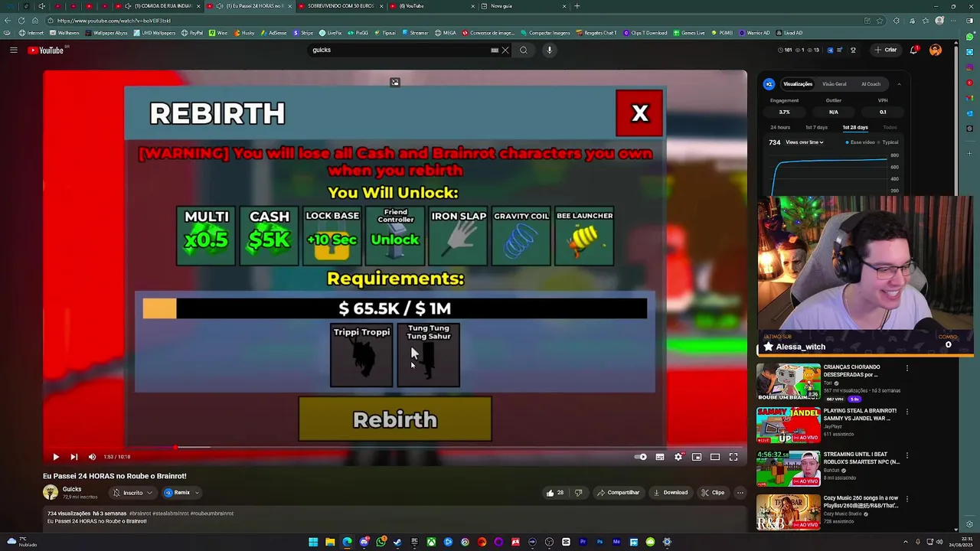The width and height of the screenshot is (980, 551).
Task: Click the #brainrot hashtag
Action: [139, 514]
